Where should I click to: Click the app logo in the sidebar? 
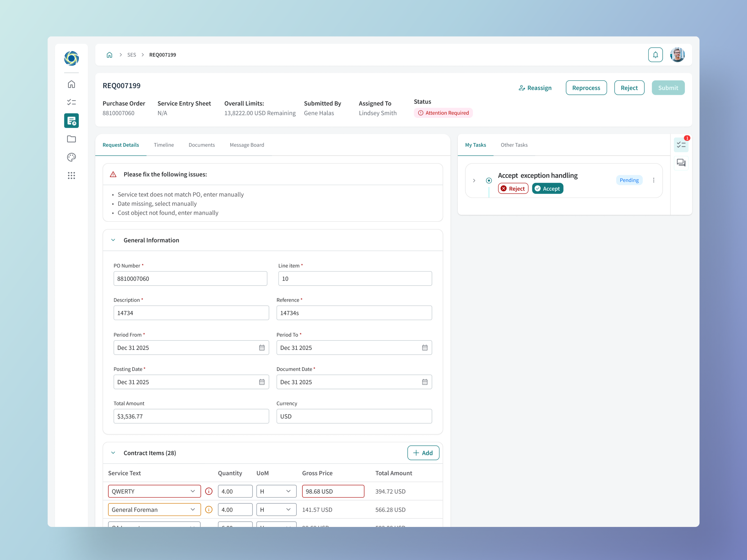71,58
